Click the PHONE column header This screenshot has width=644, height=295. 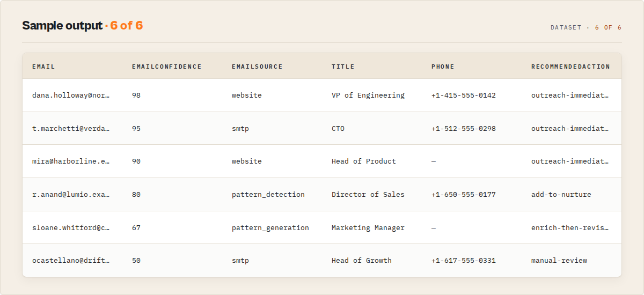[x=443, y=67]
